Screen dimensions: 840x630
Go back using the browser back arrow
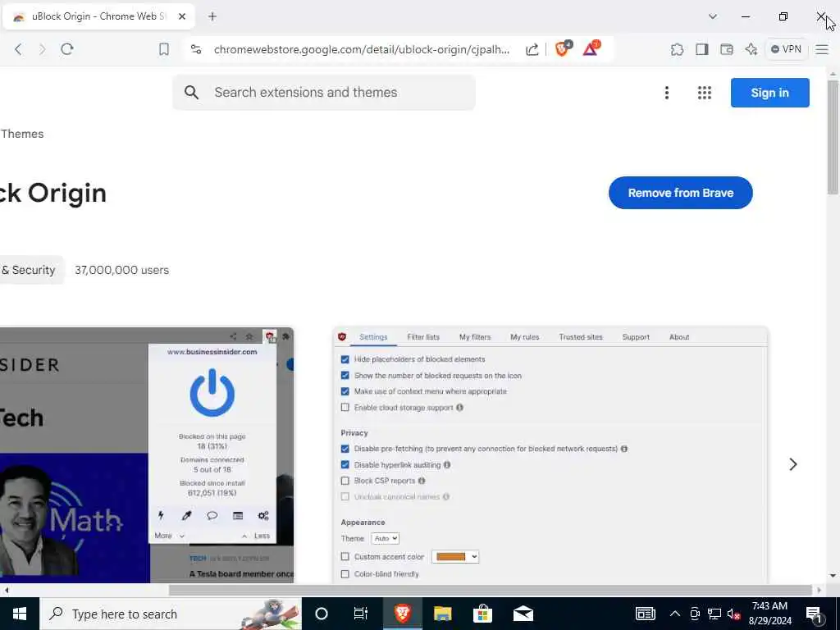(18, 49)
